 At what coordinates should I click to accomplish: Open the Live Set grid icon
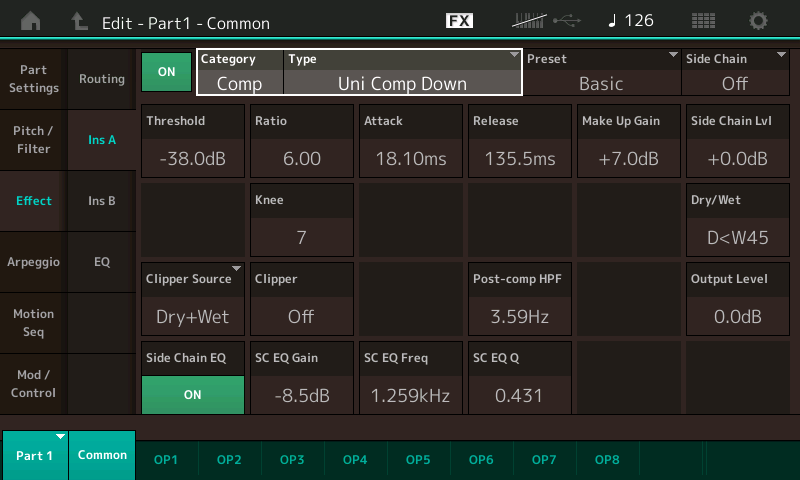pos(703,21)
